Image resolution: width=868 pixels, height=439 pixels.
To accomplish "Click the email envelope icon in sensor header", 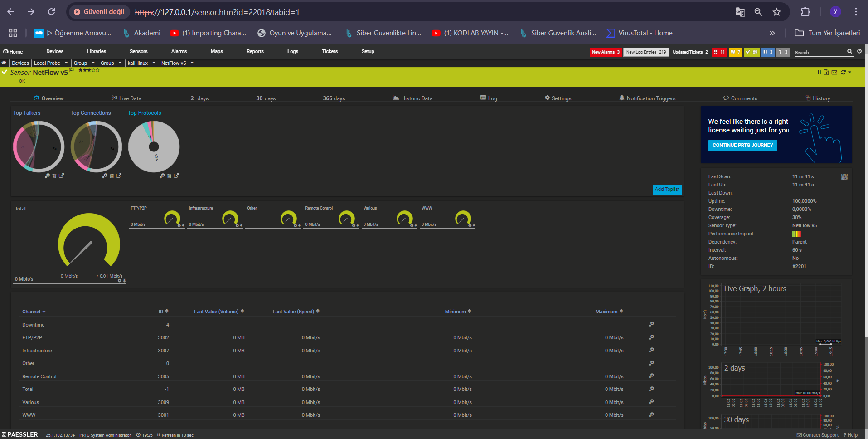I will (x=834, y=72).
